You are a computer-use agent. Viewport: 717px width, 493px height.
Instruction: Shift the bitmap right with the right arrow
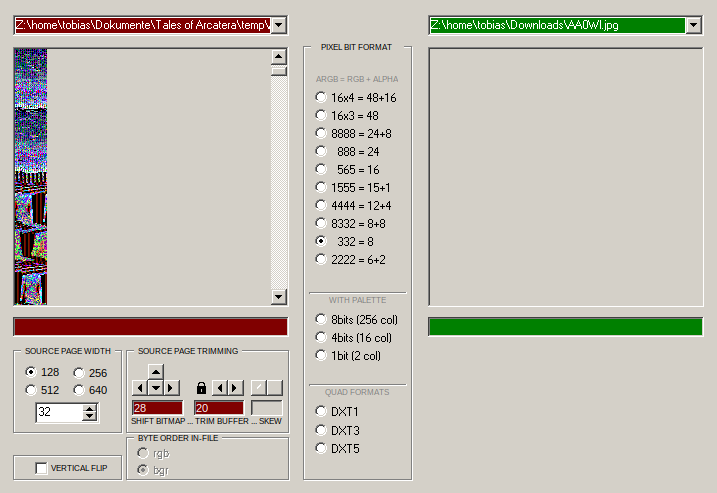pyautogui.click(x=171, y=388)
